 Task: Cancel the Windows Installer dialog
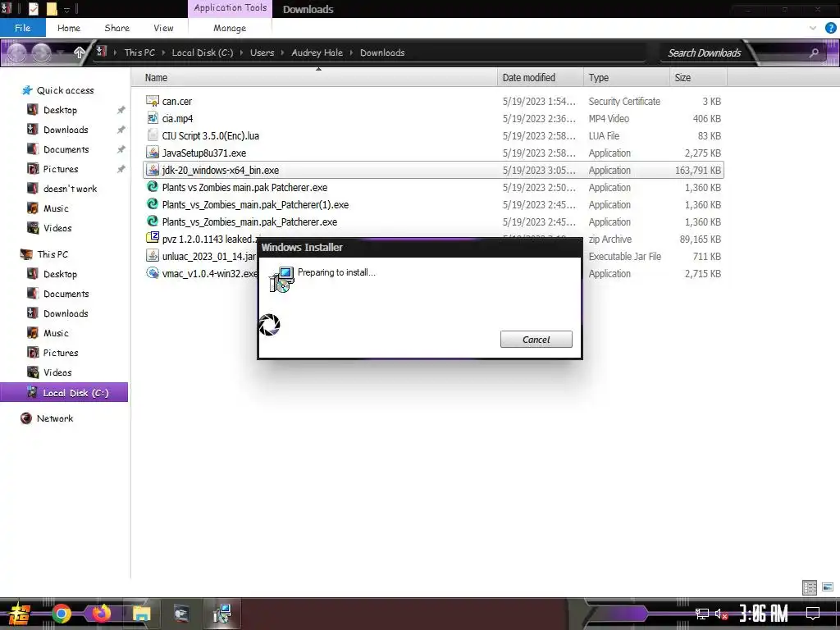coord(536,339)
